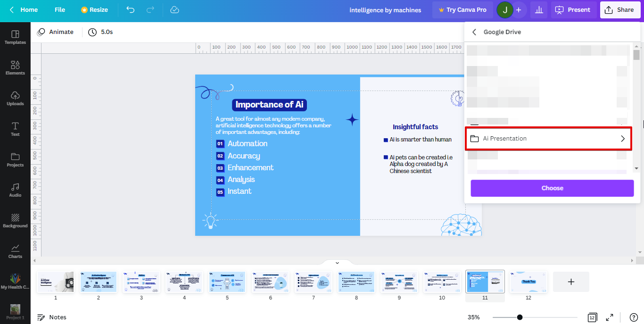Select slide 2 thumbnail

tap(99, 282)
